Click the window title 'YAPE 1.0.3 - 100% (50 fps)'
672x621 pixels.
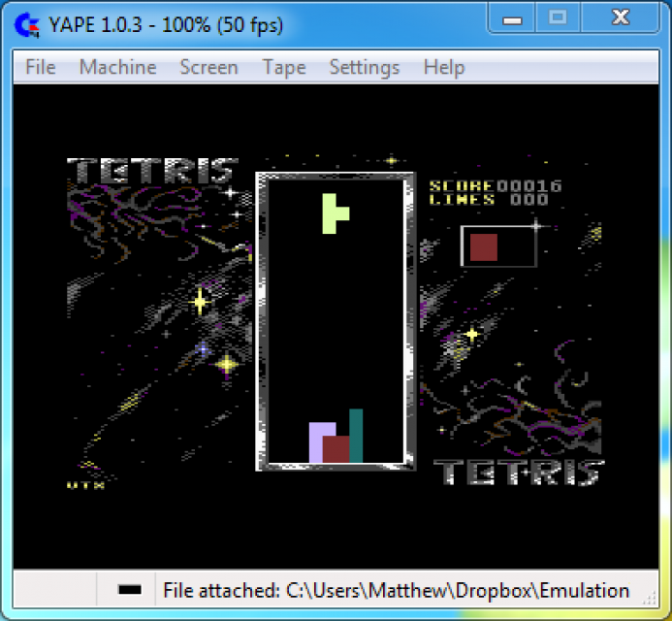(166, 25)
